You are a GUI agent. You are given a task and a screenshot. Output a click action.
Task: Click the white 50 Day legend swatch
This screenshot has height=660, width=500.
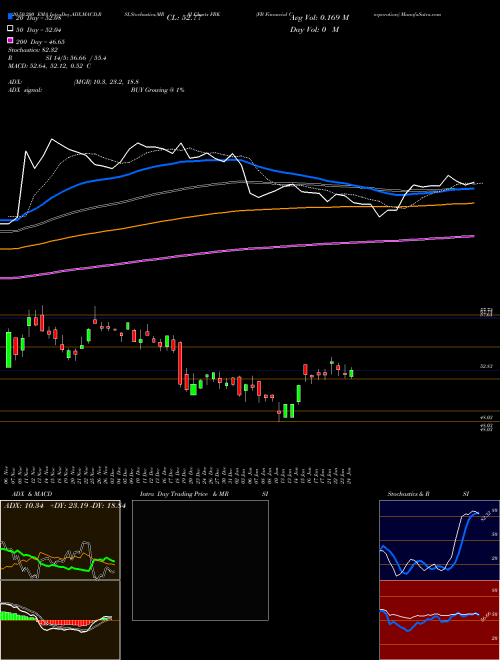10,29
